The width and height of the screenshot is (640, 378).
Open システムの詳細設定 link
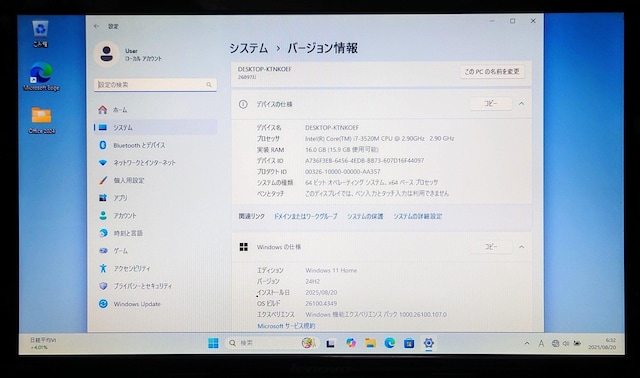418,216
